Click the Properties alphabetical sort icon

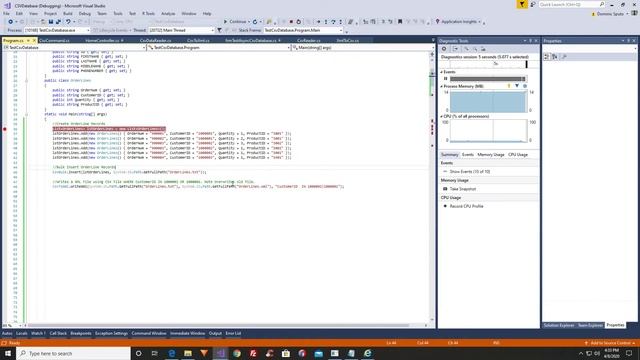coord(554,57)
